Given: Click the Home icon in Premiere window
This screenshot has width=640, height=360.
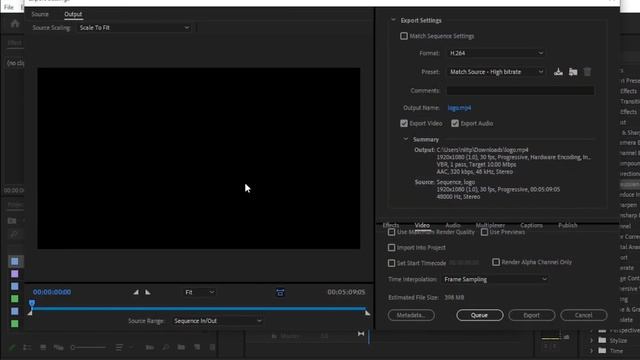Looking at the screenshot, I should 15,24.
